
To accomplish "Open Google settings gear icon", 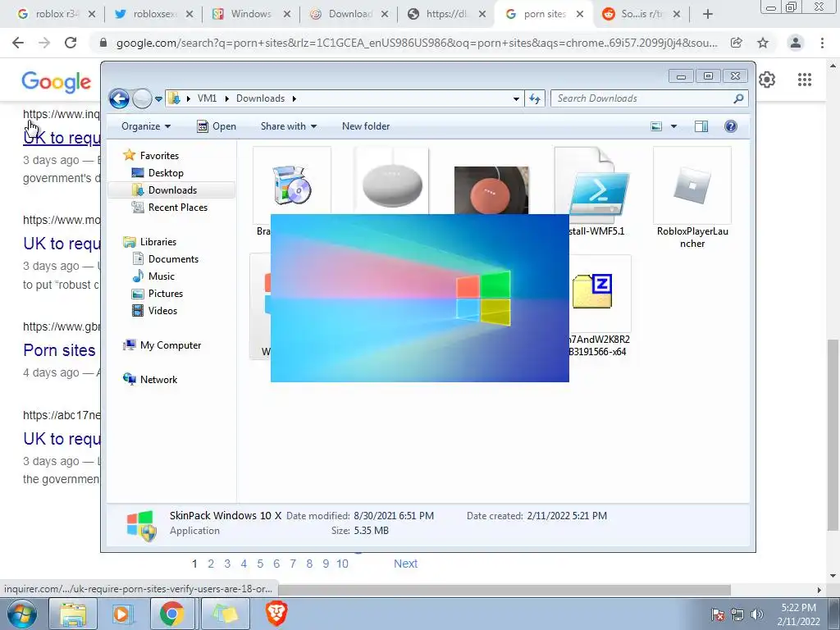I will pyautogui.click(x=767, y=80).
